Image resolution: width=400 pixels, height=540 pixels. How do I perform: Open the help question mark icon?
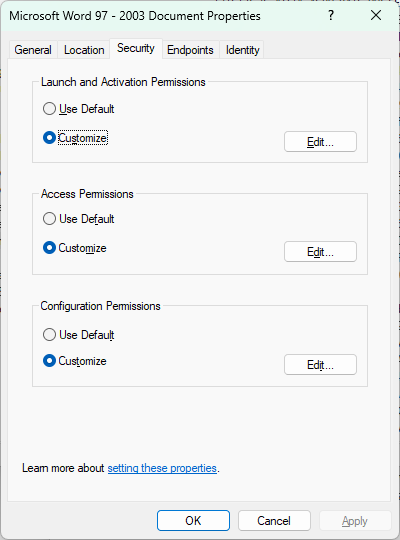331,15
